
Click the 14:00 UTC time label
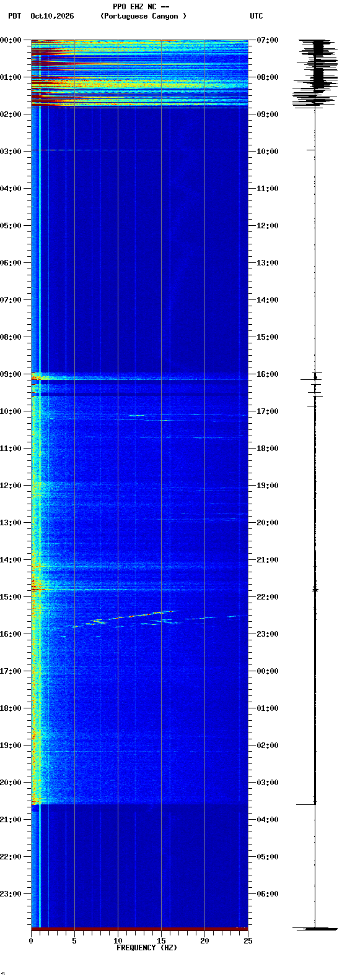pyautogui.click(x=268, y=300)
